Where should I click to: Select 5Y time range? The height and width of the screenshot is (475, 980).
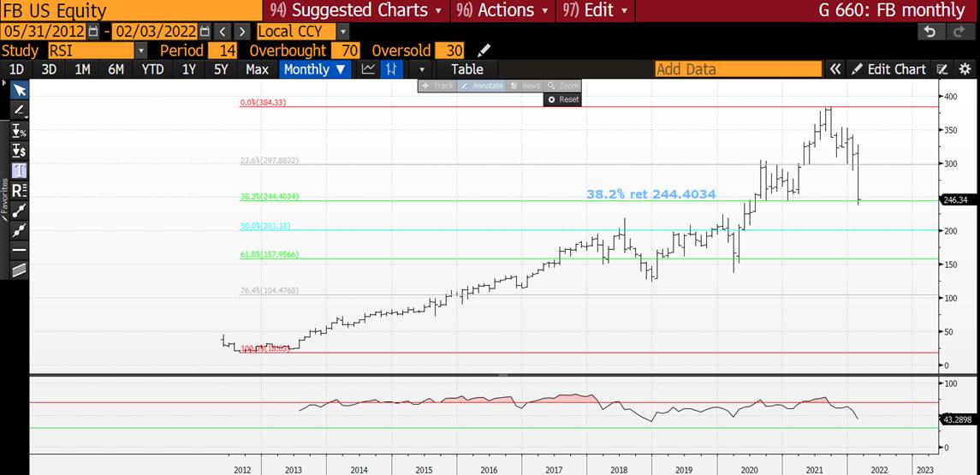[x=222, y=68]
